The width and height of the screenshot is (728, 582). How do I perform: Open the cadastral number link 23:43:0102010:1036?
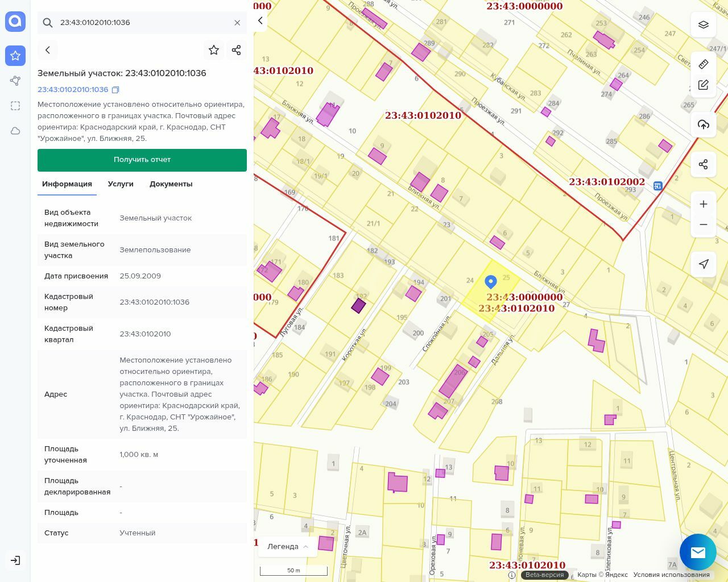point(73,90)
